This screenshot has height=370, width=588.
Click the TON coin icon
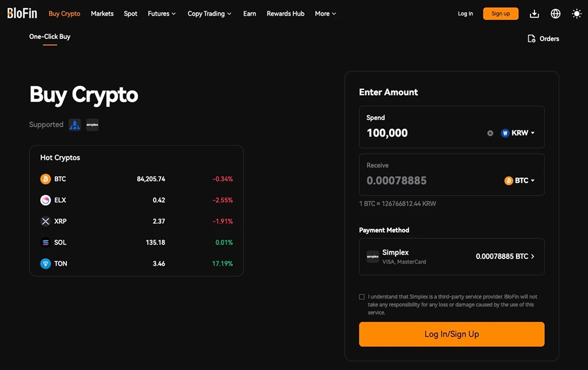pos(45,264)
